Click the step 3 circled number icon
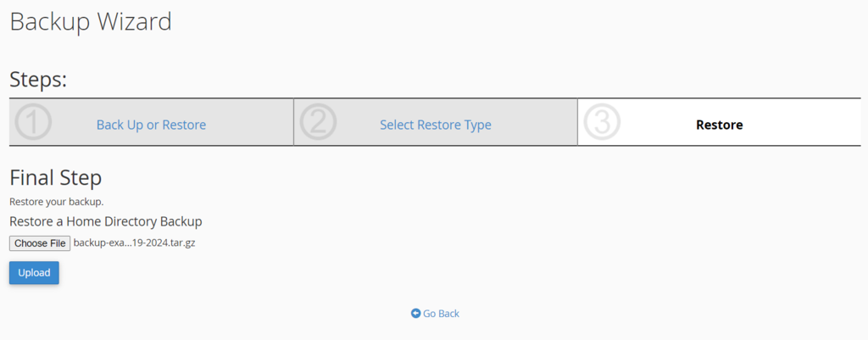 coord(602,123)
